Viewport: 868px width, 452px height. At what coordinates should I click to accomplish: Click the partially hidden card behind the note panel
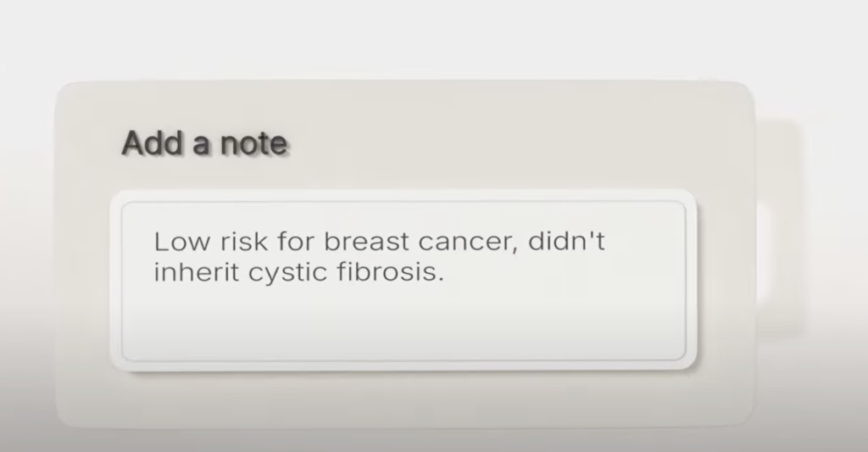pyautogui.click(x=779, y=227)
